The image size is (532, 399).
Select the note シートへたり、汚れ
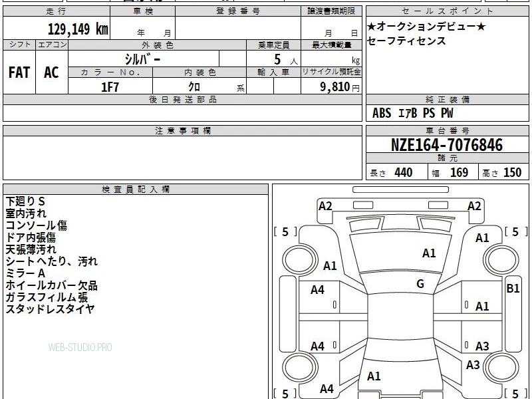pos(52,261)
